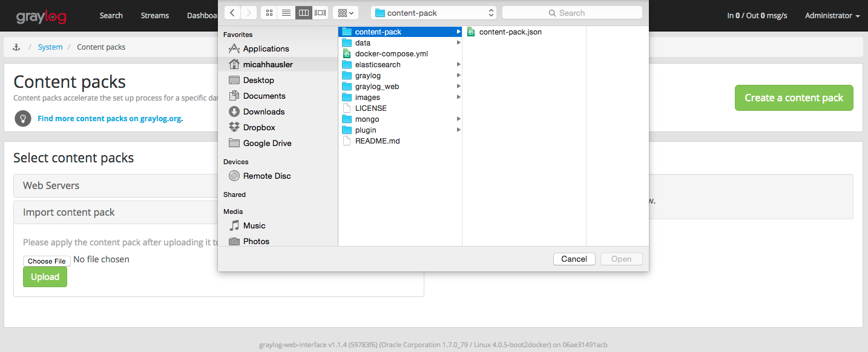Screen dimensions: 868x352
Task: Open the Administrator dropdown menu
Action: [832, 16]
